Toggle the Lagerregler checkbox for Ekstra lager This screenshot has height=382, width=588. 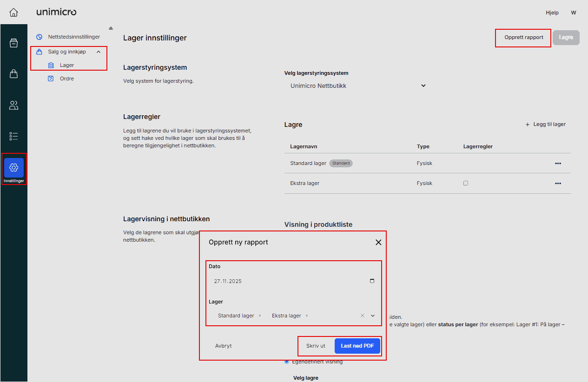[x=466, y=183]
